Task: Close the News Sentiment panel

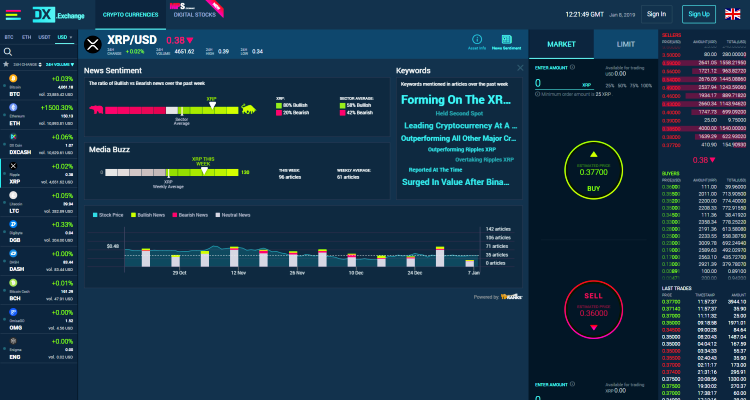Action: coord(520,68)
